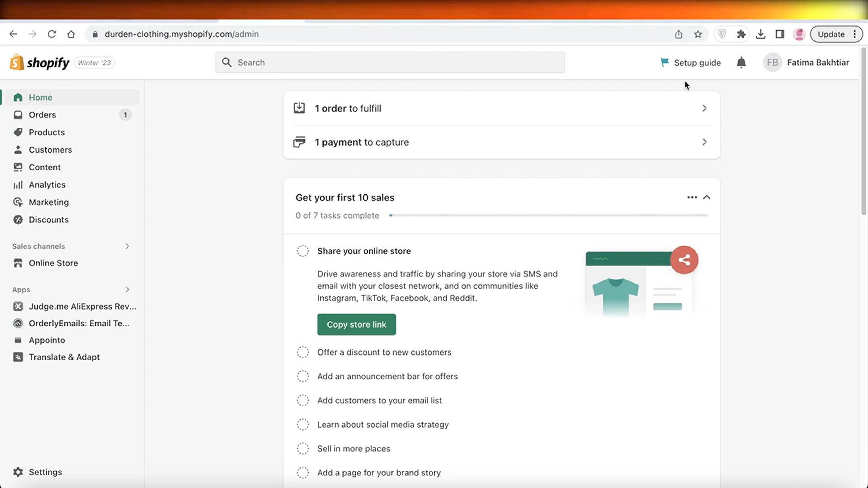Click the Settings gear icon

tap(18, 472)
